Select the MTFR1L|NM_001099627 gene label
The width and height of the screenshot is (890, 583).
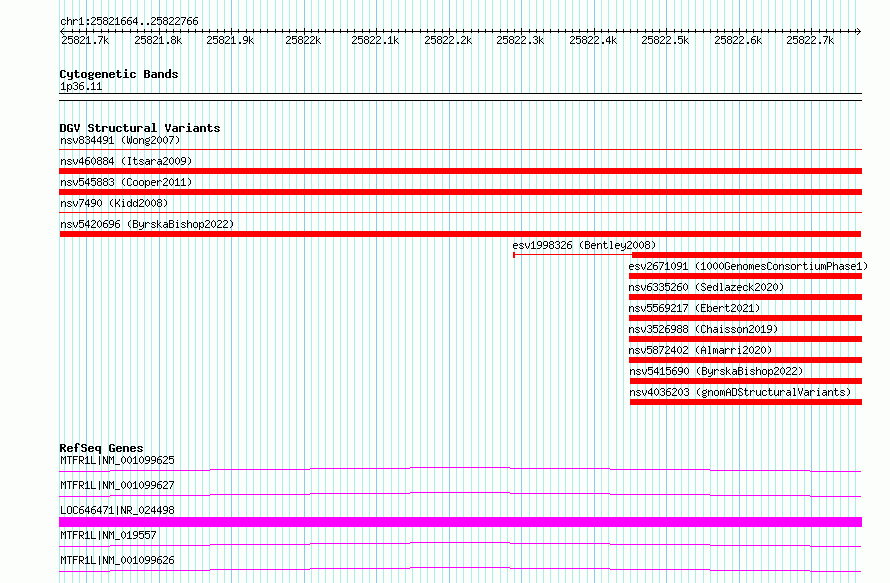[x=117, y=485]
